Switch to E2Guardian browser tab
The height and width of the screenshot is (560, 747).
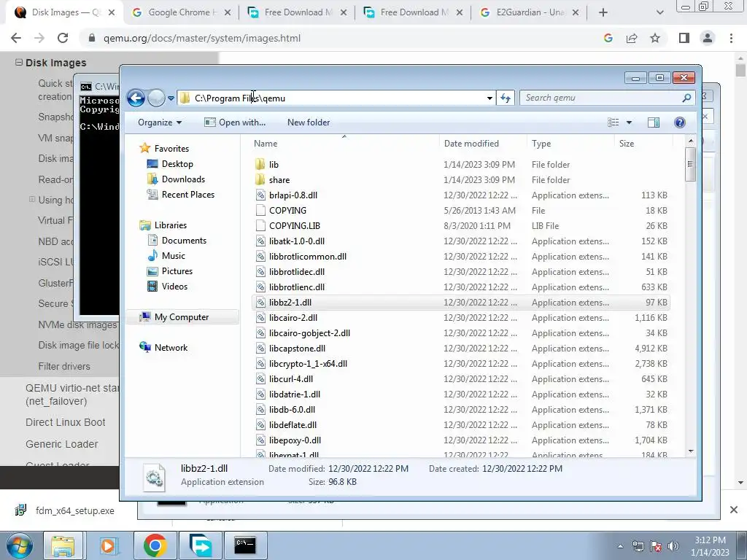[529, 12]
